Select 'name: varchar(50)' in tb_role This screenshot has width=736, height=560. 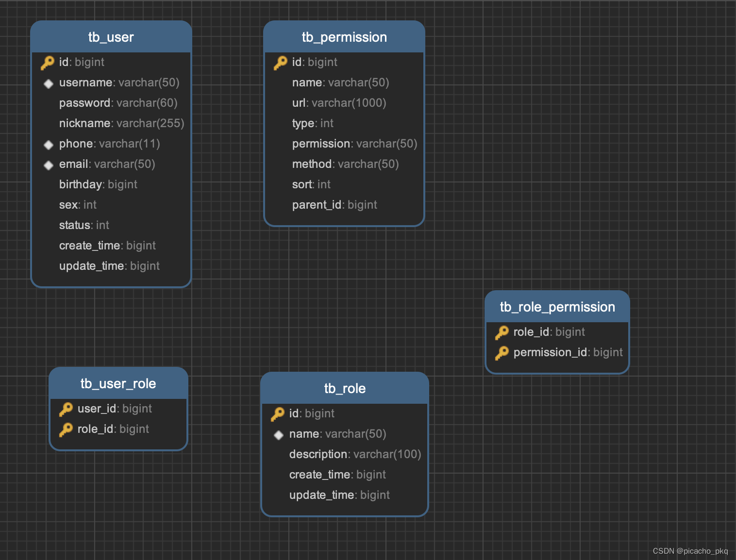point(345,434)
